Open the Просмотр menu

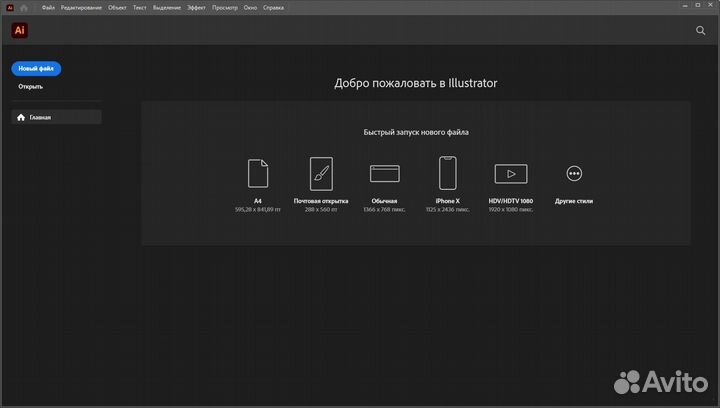coord(225,8)
